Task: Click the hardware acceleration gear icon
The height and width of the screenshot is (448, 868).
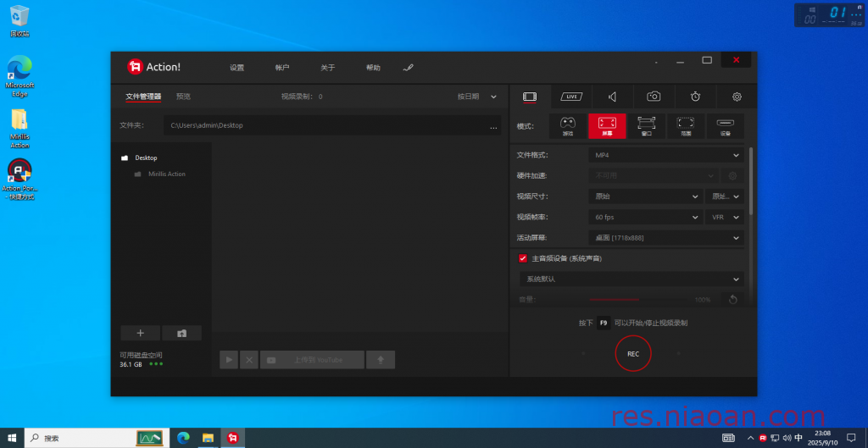Action: 732,176
